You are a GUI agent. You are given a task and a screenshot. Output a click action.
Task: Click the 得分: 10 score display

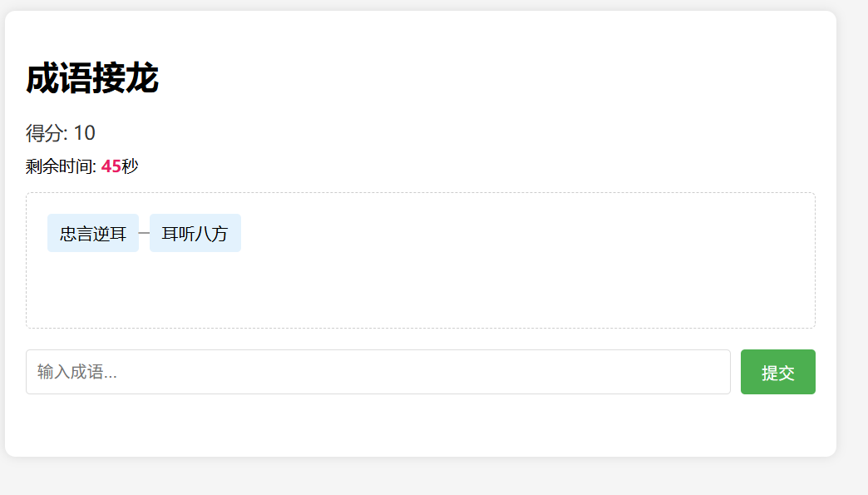(61, 133)
